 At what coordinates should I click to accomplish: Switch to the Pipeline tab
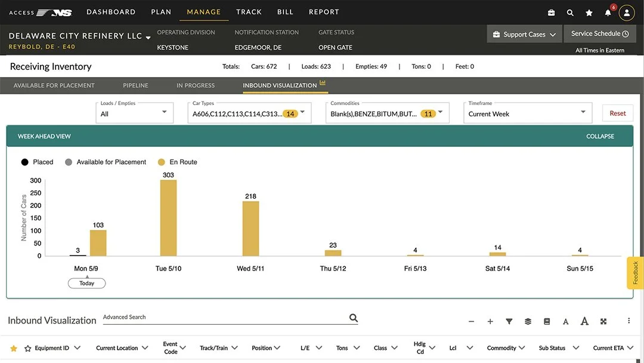135,85
